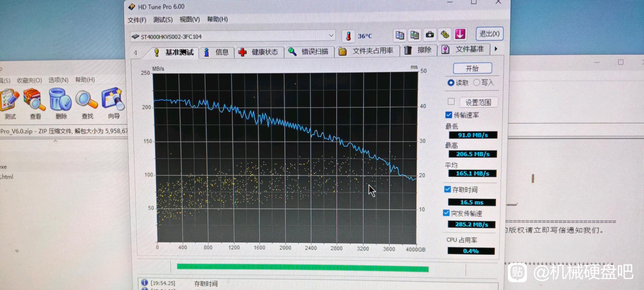Screen dimensions: 644x290
Task: Click the trash can icon for erase
Action: tap(408, 50)
